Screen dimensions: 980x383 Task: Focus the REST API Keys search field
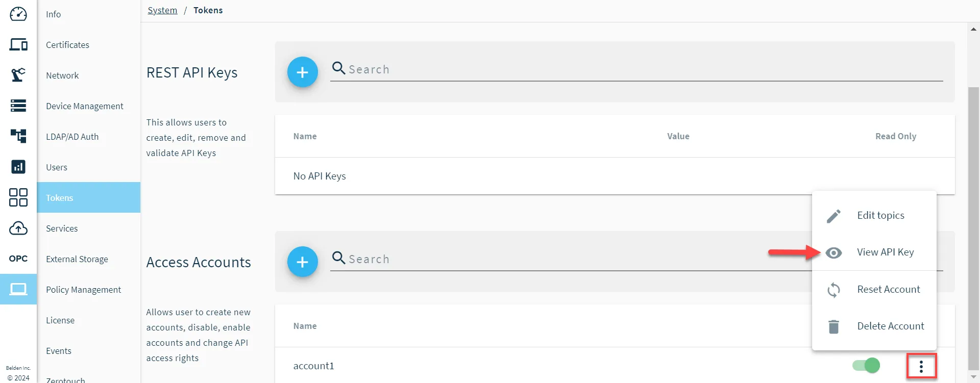coord(636,69)
